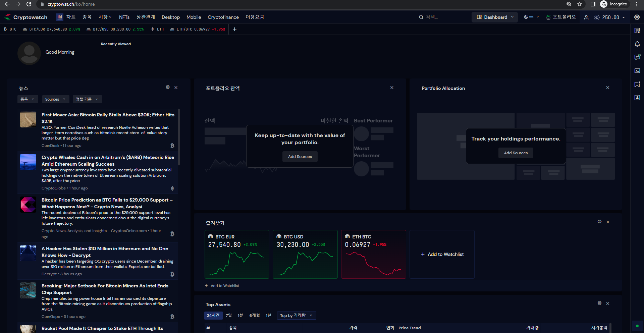Click Add Sources in Portfolio Allocation panel
This screenshot has height=333, width=644.
[516, 153]
